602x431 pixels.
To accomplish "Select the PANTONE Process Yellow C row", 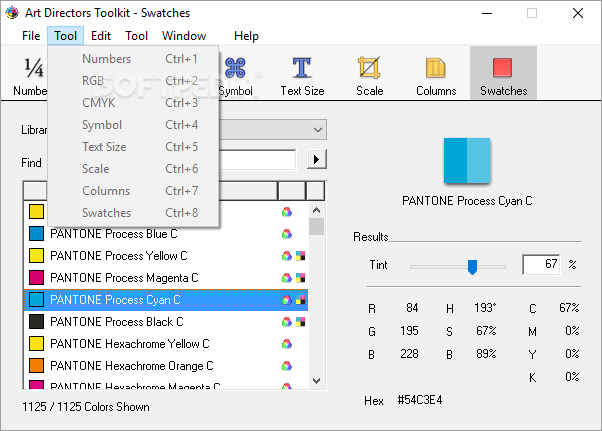I will tap(166, 256).
